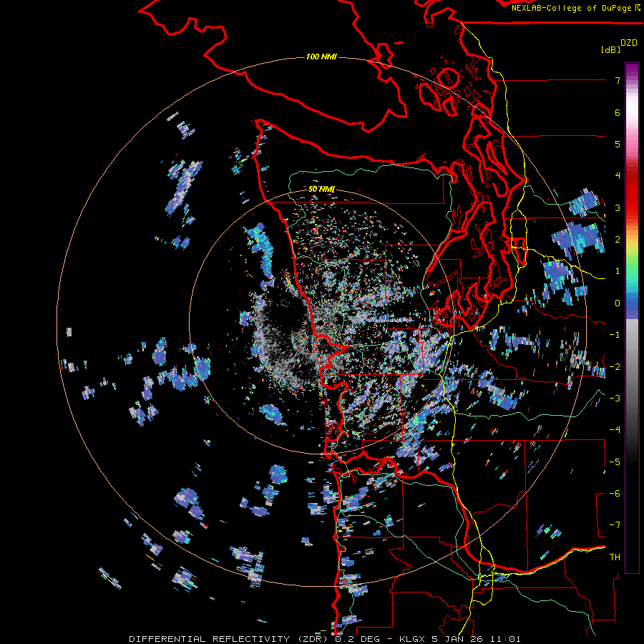Select the -6 dB scale label
Viewport: 644px width, 644px height.
(x=615, y=494)
